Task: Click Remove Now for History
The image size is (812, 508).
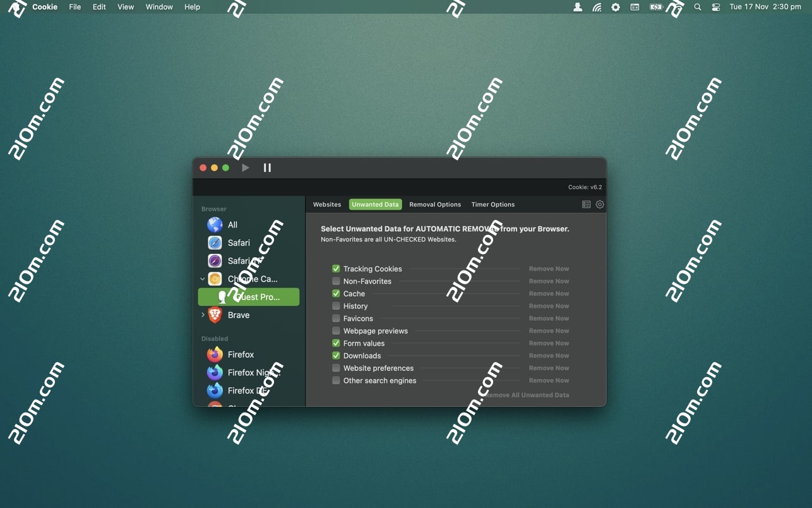Action: pos(549,306)
